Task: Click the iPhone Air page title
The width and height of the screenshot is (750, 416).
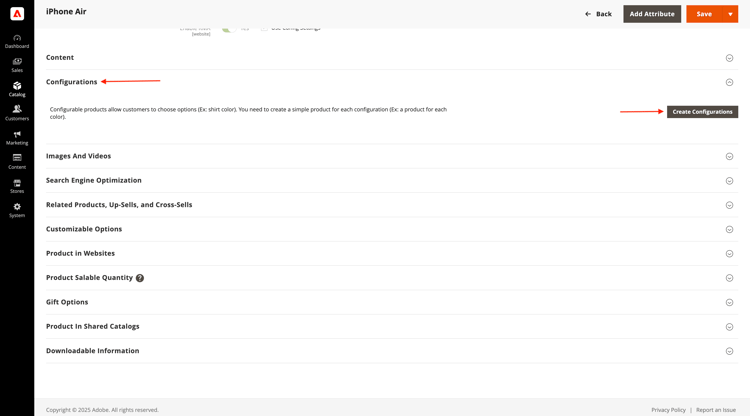Action: (x=66, y=11)
